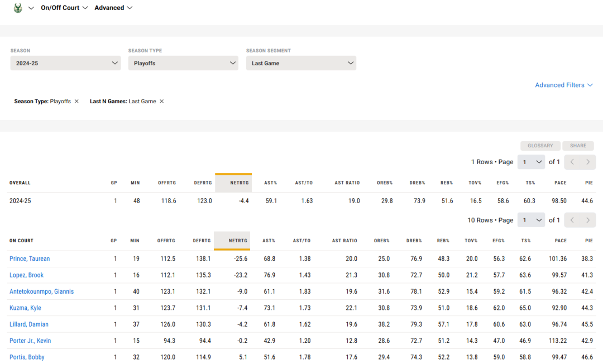Sort Overall table by EFG%

(502, 183)
